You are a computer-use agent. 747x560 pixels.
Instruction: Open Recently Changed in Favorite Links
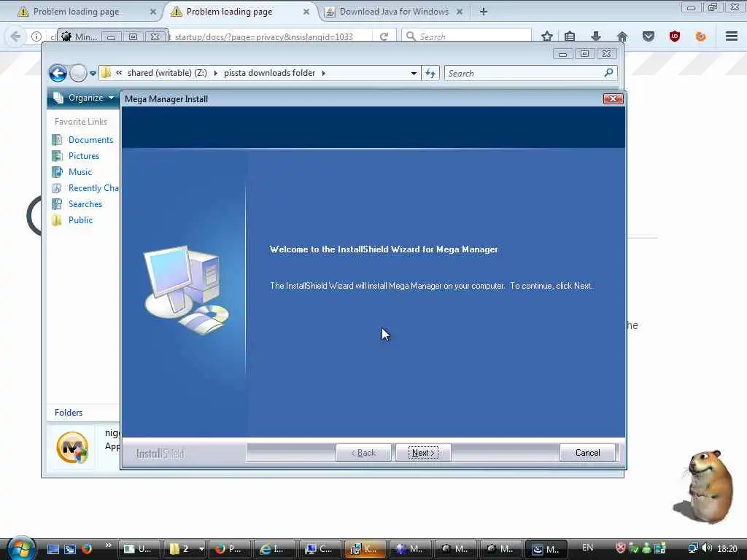93,188
